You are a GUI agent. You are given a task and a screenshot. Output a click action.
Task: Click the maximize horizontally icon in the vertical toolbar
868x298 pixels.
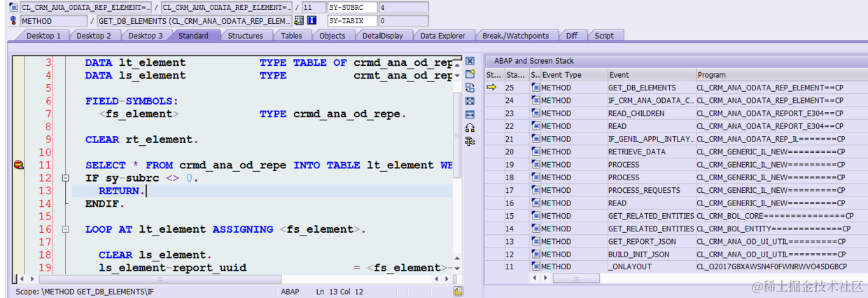(x=470, y=114)
